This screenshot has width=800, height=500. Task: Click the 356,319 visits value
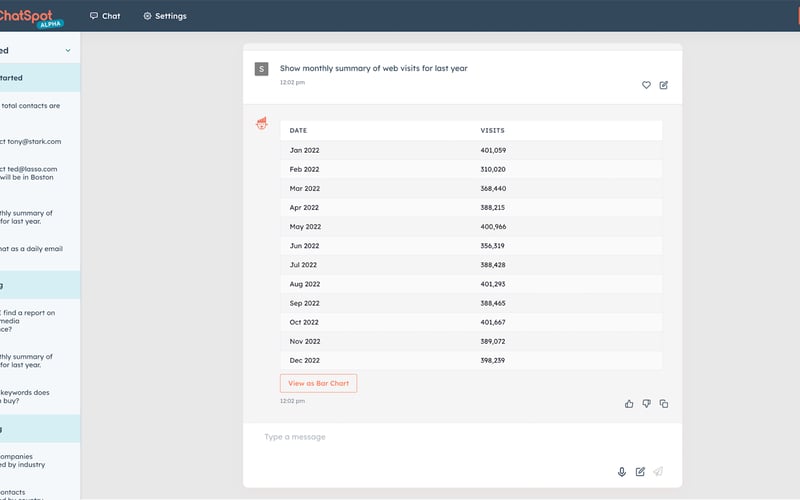[x=492, y=246]
